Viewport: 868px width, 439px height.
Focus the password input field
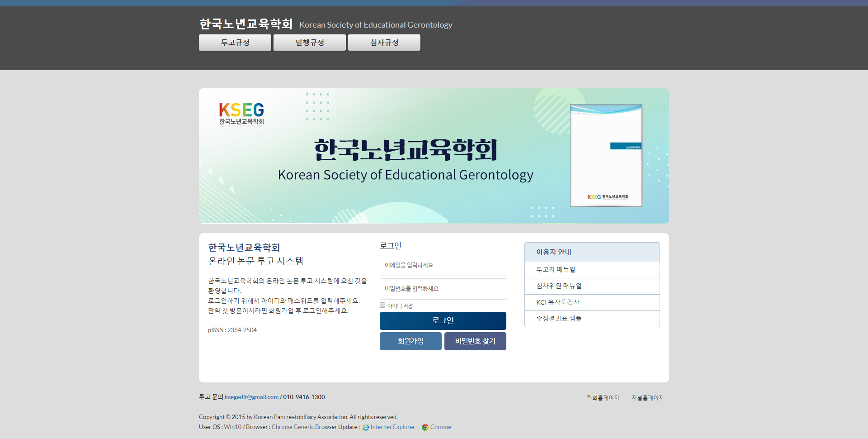[443, 289]
